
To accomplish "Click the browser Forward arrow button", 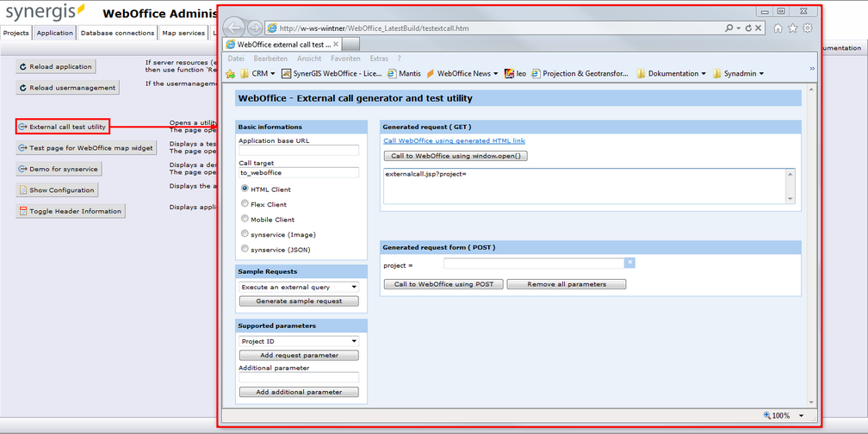I will point(255,28).
